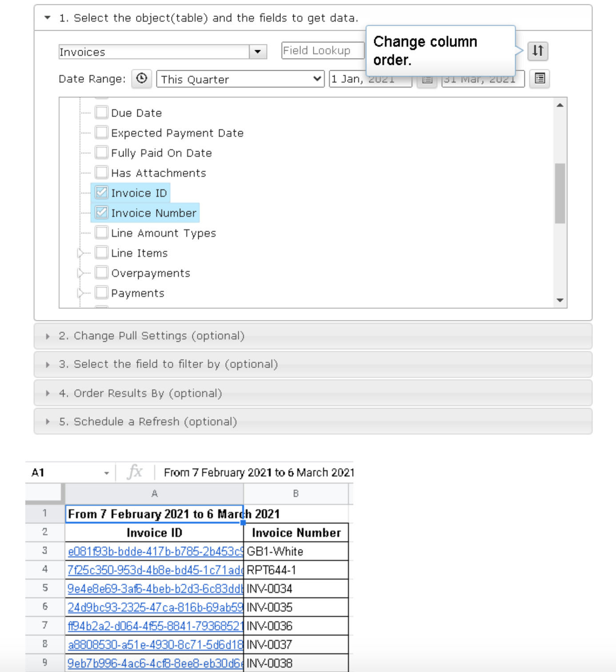Viewport: 616px width, 672px height.
Task: Select cell A1 with the date range title
Action: [x=154, y=514]
